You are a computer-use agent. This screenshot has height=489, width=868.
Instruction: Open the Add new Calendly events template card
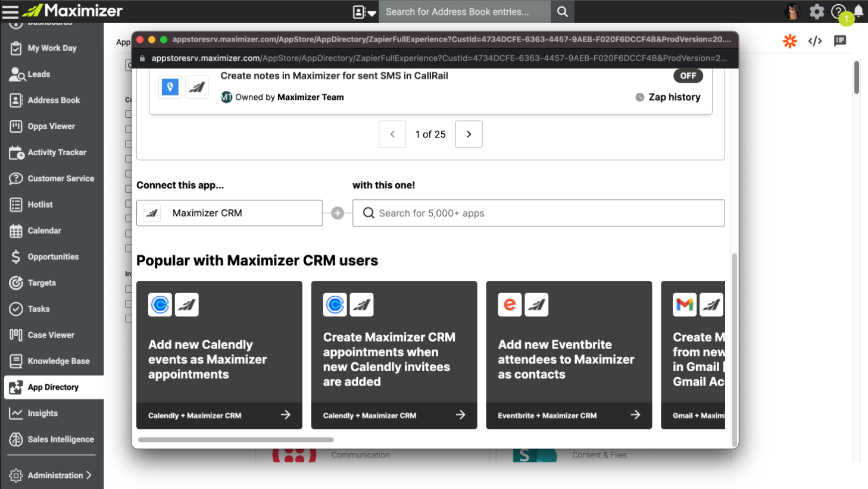219,355
